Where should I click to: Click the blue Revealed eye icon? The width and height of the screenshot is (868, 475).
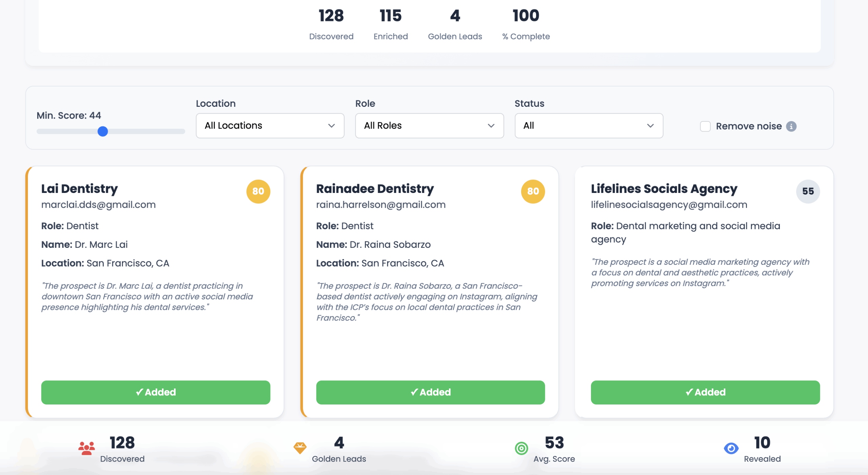[731, 448]
